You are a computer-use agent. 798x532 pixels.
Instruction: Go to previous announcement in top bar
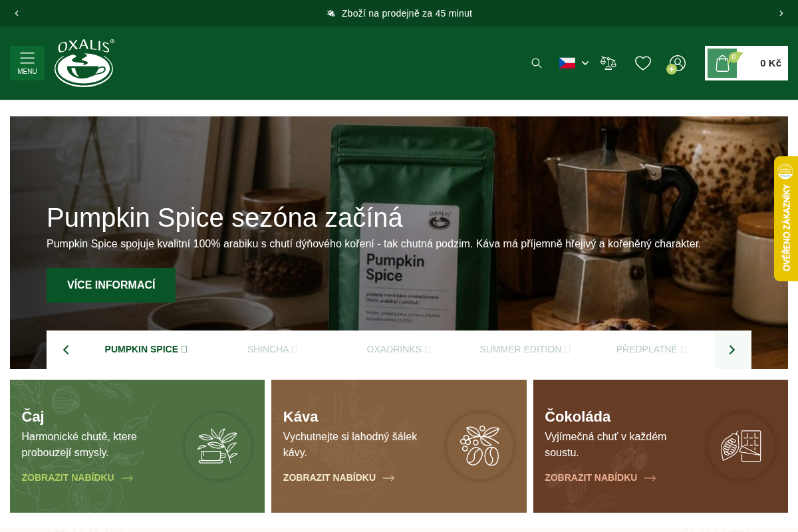click(x=17, y=13)
